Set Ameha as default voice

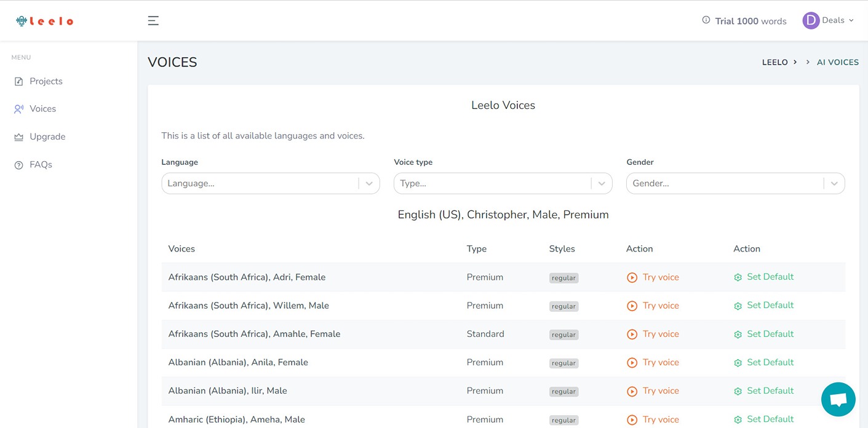763,419
